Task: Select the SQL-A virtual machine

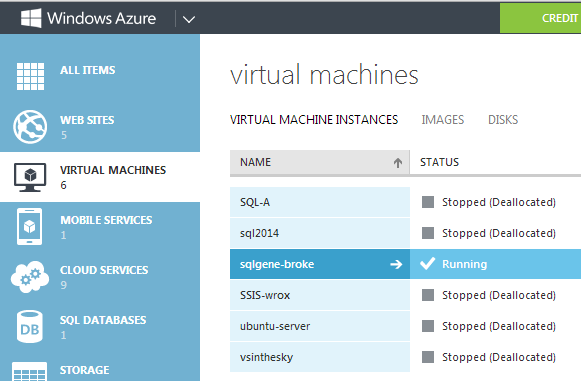Action: (x=320, y=202)
